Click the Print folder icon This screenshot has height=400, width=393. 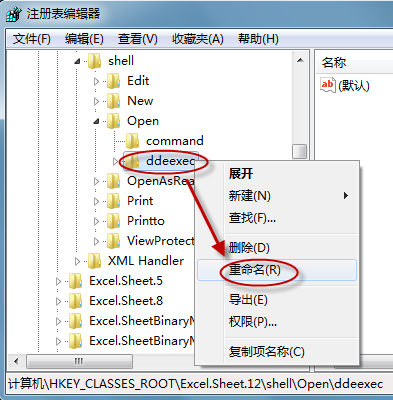coord(113,201)
